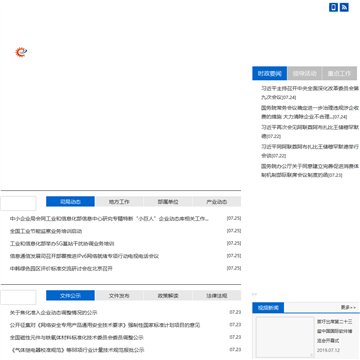Click the red sun site logo
Viewport: 360px width, 360px height.
21,52
